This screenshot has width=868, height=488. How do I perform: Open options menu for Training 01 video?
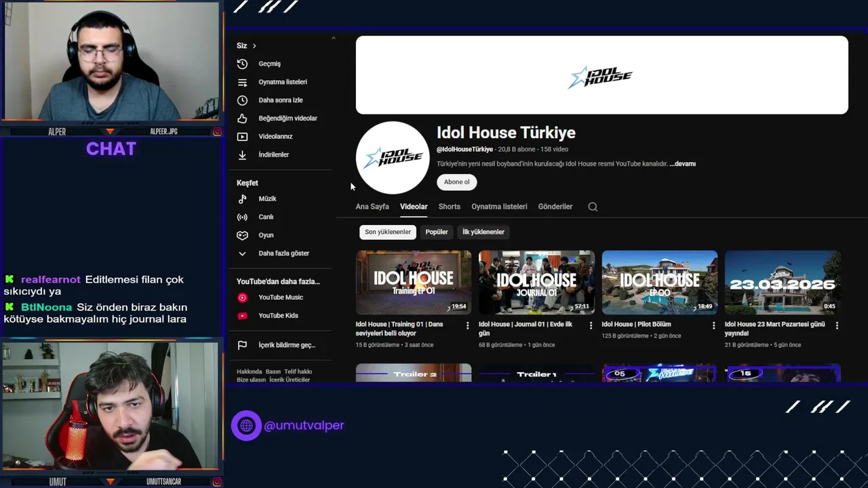click(467, 325)
